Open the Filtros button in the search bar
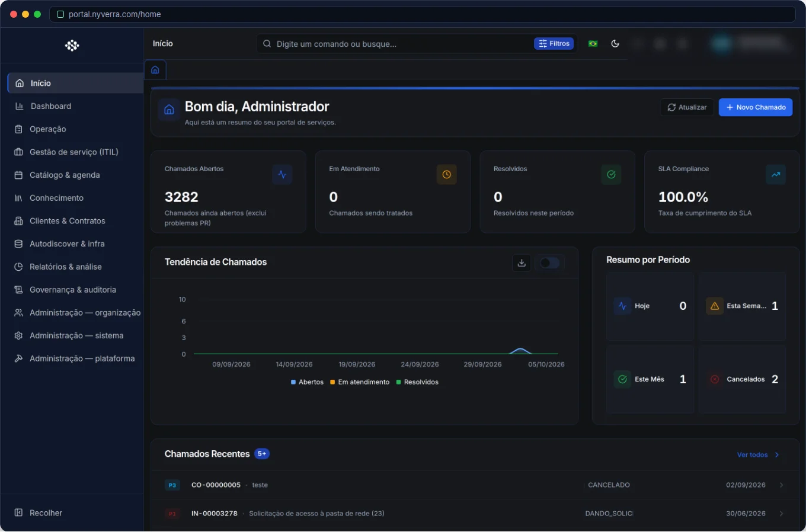806x532 pixels. tap(554, 44)
